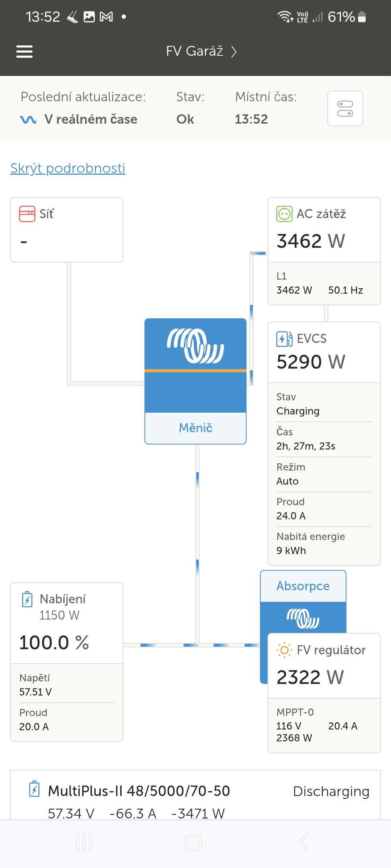Open the Měnič inverter block
The image size is (391, 868).
195,381
